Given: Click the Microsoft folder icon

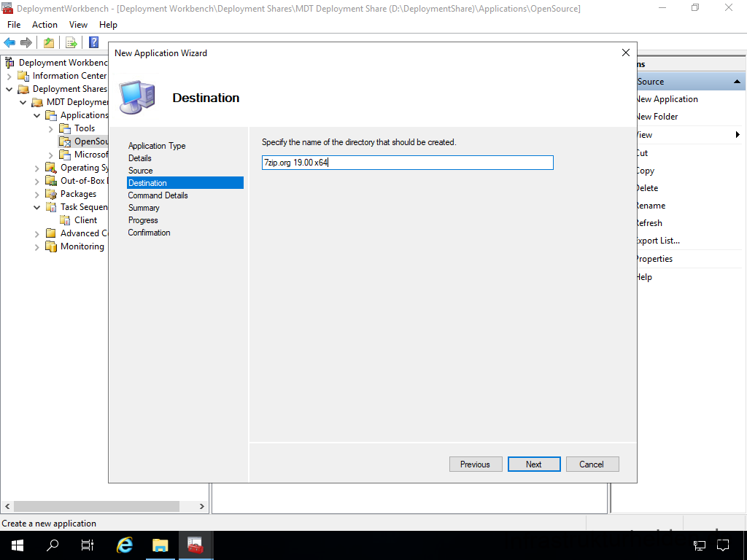Looking at the screenshot, I should pos(65,155).
